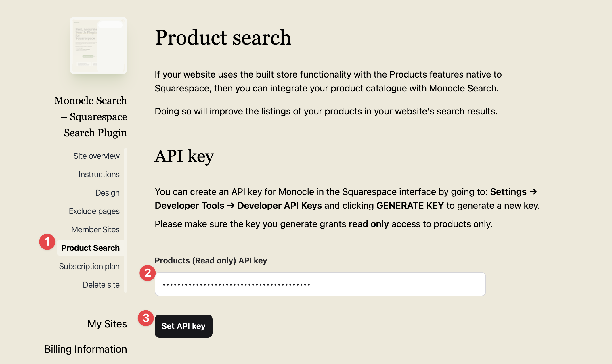This screenshot has height=364, width=612.
Task: Navigate to My Sites
Action: (x=107, y=324)
